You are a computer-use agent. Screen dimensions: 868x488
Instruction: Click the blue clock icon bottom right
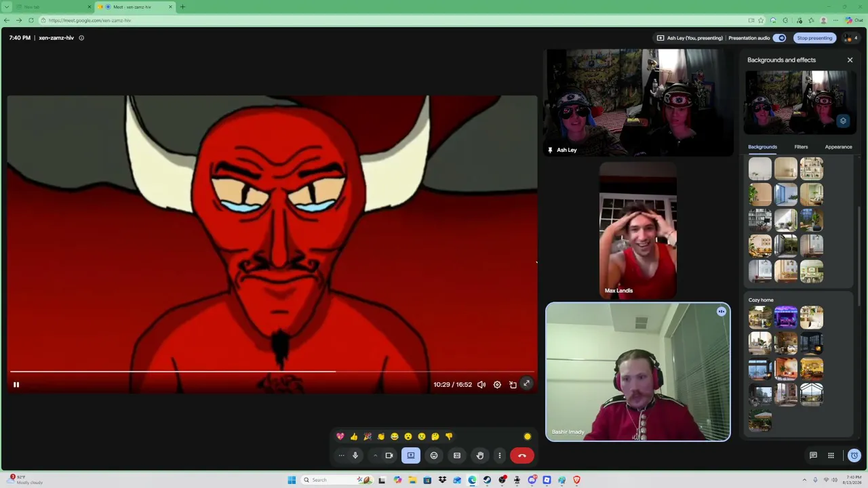[854, 455]
